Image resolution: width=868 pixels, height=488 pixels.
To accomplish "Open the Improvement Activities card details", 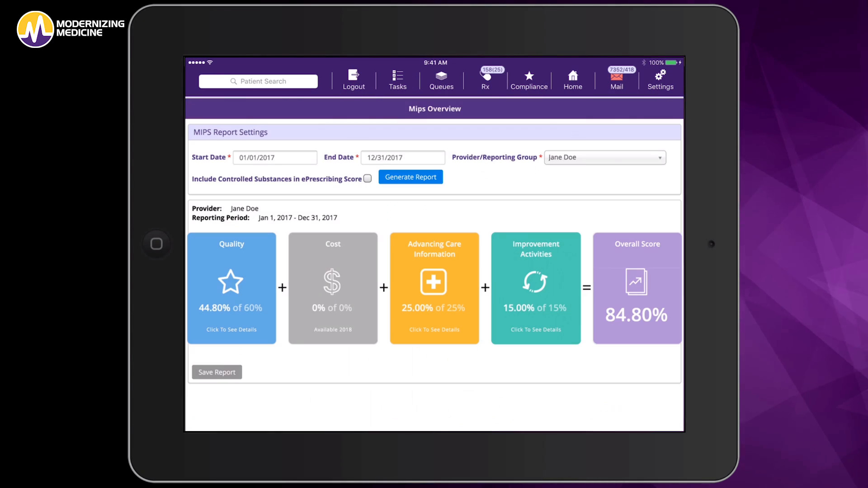I will [x=536, y=288].
